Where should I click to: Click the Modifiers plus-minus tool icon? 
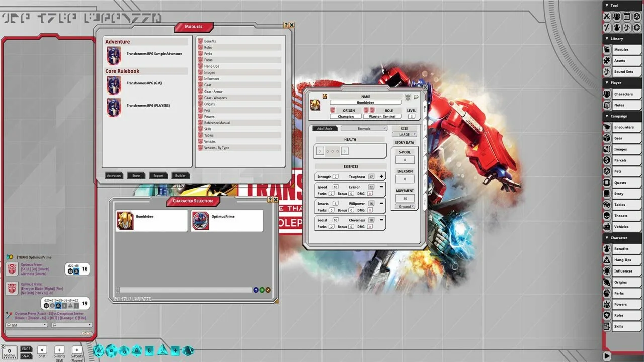(x=607, y=26)
